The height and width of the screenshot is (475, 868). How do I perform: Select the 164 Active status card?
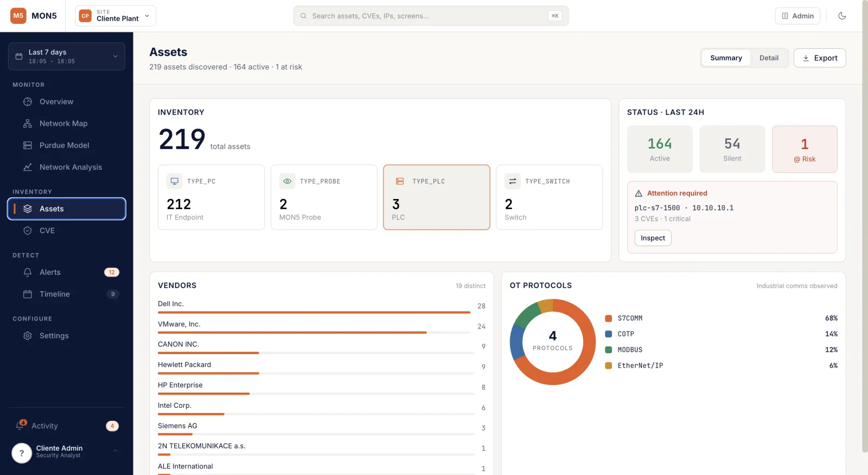tap(660, 149)
